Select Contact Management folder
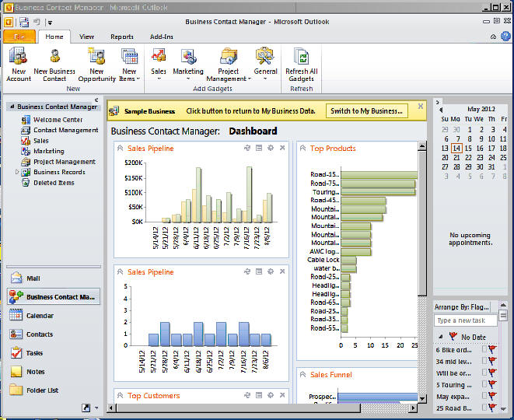The width and height of the screenshot is (514, 420). [x=65, y=130]
